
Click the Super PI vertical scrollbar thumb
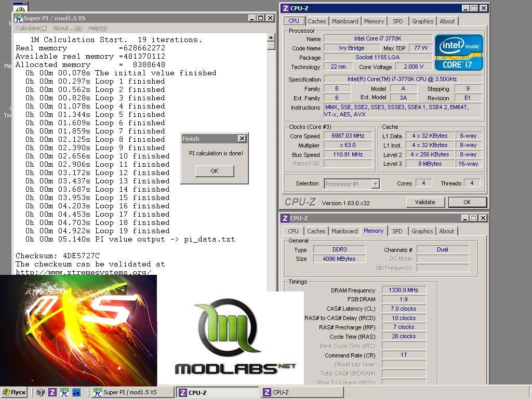tap(271, 46)
